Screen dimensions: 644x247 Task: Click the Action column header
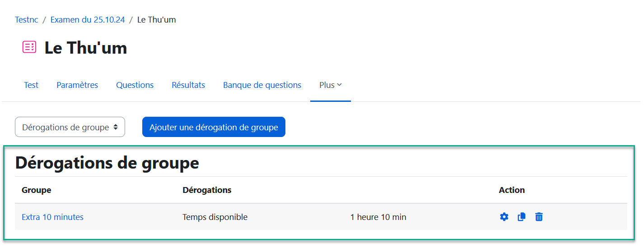tap(512, 190)
